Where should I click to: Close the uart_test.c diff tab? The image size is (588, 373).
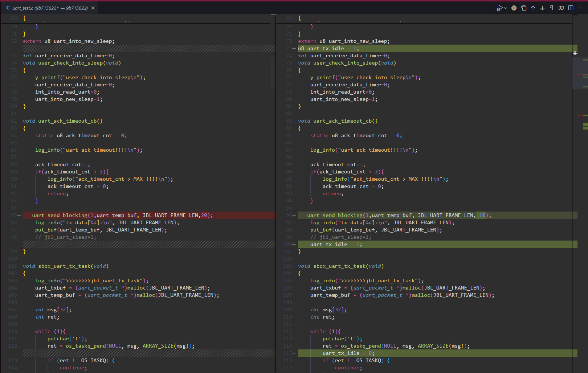coord(93,8)
